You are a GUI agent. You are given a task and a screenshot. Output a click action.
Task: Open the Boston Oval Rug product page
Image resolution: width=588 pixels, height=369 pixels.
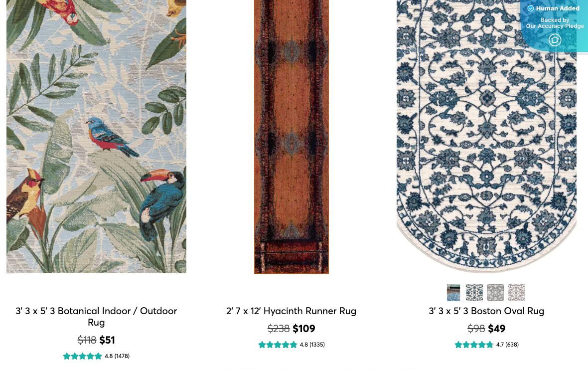coord(486,311)
